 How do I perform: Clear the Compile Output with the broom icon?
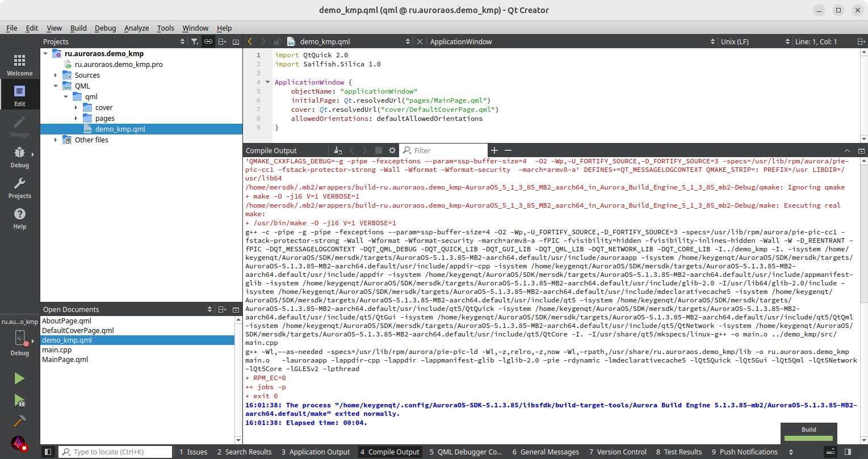point(338,150)
